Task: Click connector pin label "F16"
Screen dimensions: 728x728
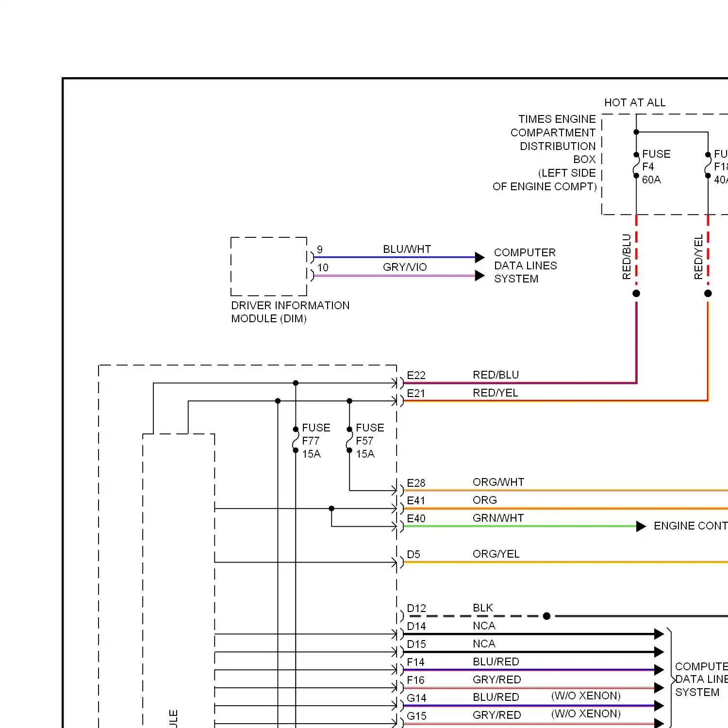Action: 415,680
